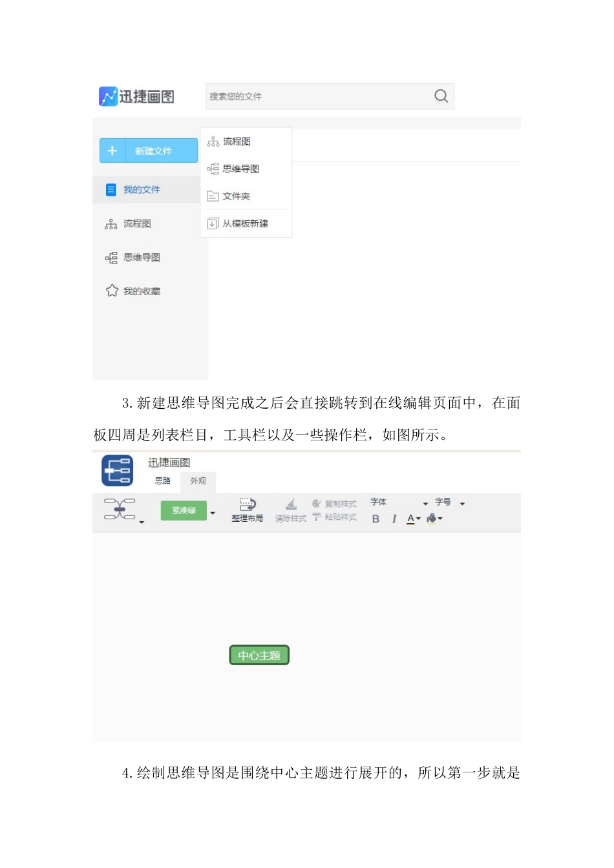This screenshot has width=614, height=868.
Task: Click the sidebar 思维导图 icon
Action: 111,258
